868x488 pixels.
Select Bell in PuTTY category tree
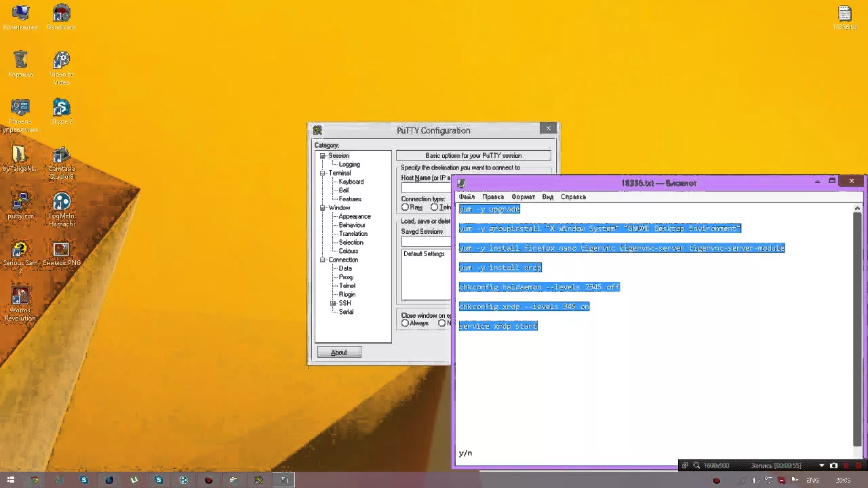pos(344,190)
